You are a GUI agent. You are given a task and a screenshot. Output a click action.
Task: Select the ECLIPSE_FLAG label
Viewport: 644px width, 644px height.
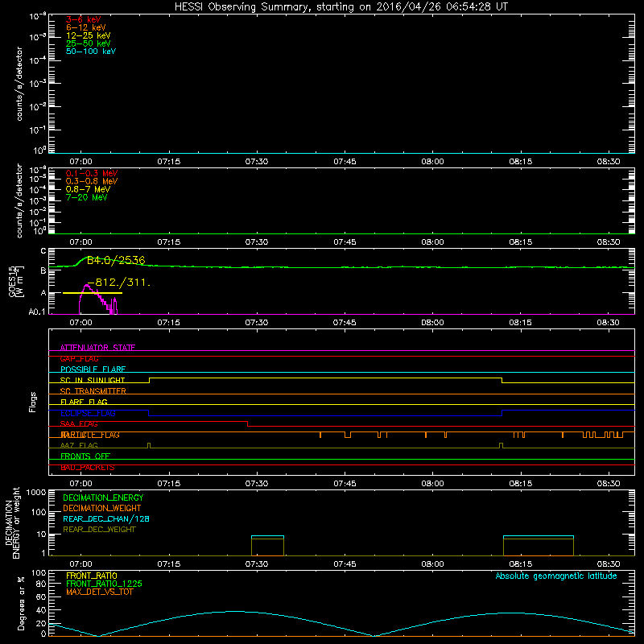pyautogui.click(x=88, y=413)
